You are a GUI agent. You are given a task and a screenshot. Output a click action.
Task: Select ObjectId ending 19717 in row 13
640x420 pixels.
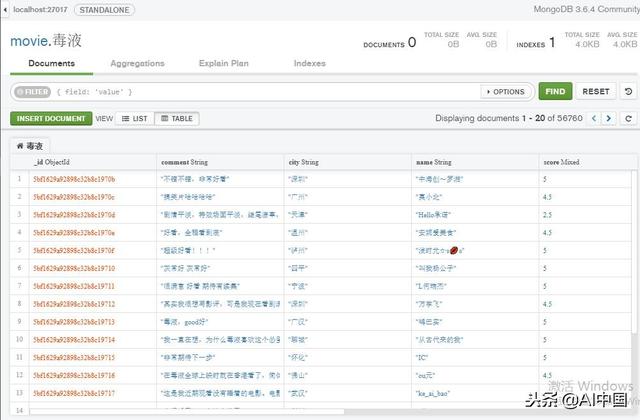pos(74,393)
